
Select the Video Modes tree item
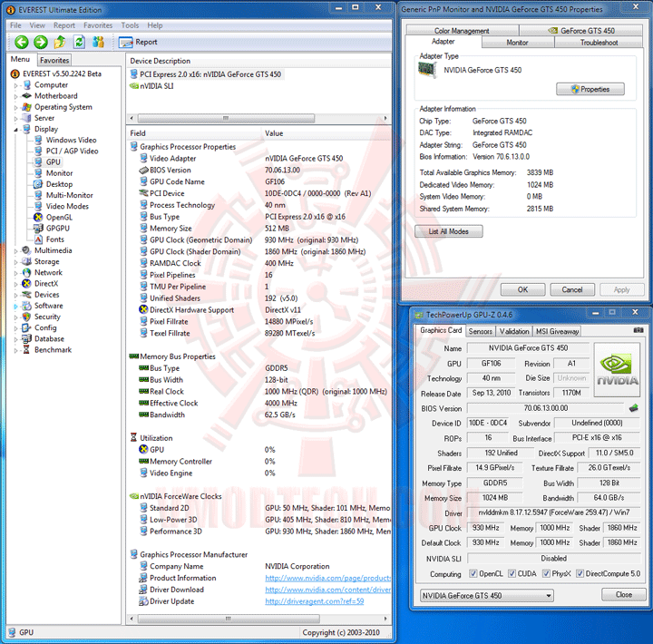click(x=67, y=206)
